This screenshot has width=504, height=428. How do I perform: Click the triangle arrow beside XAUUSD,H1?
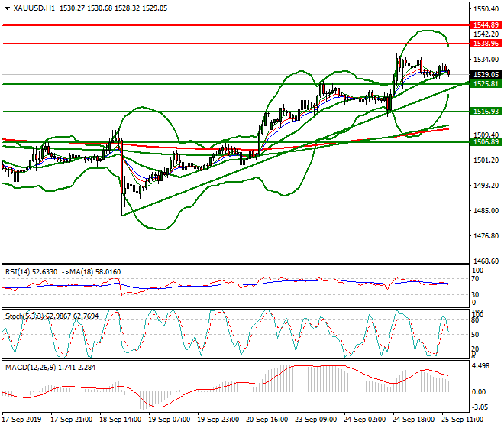[7, 8]
